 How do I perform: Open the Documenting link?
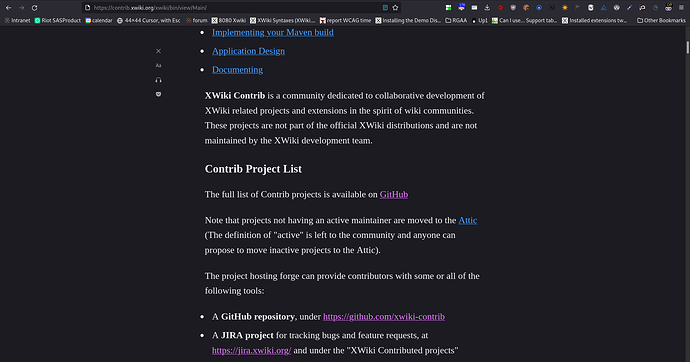(x=237, y=69)
